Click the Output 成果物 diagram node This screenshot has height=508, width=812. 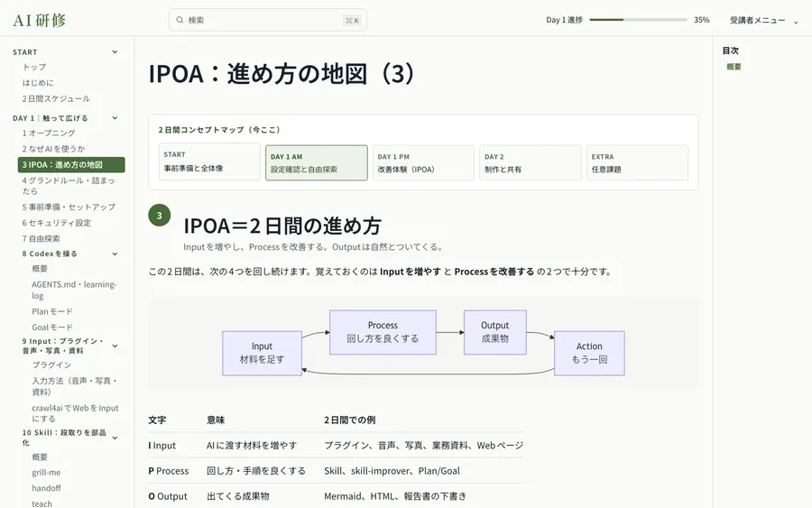[495, 332]
